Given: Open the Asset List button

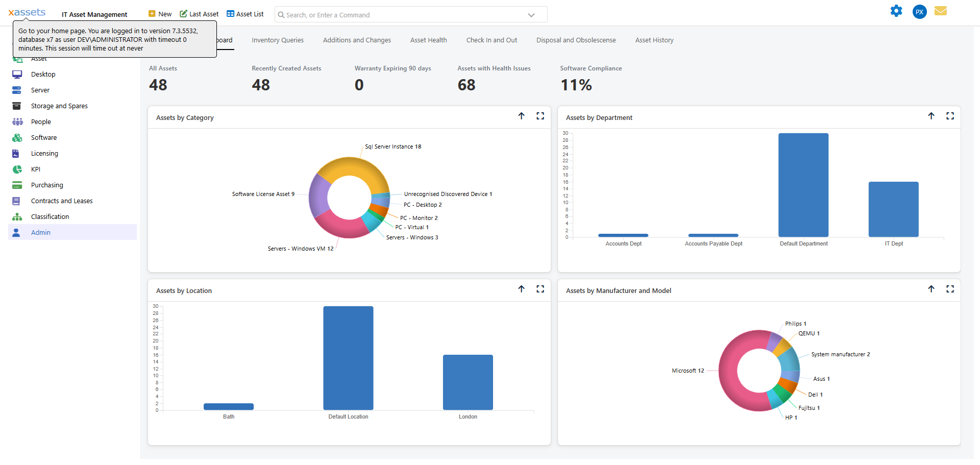Looking at the screenshot, I should (245, 14).
